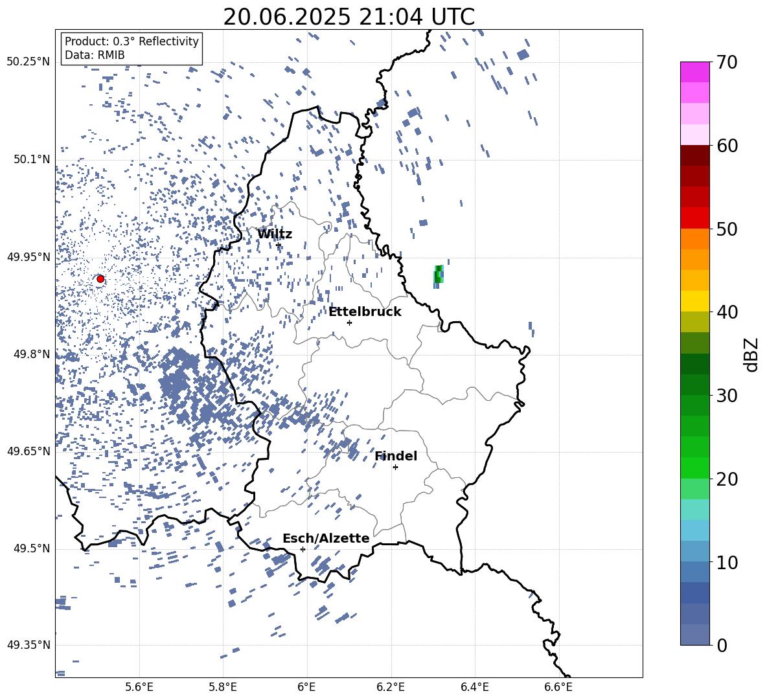Click the red radar site marker dot
The image size is (767, 700).
[100, 279]
